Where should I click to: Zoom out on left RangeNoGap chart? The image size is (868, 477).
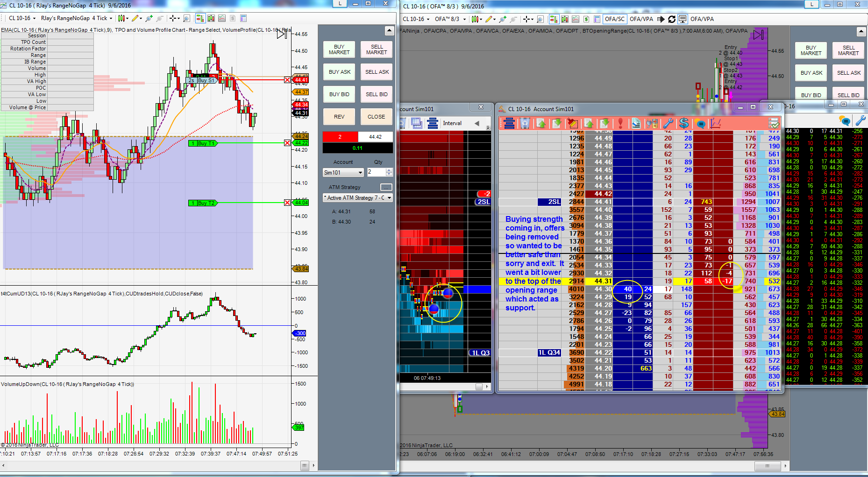click(160, 18)
